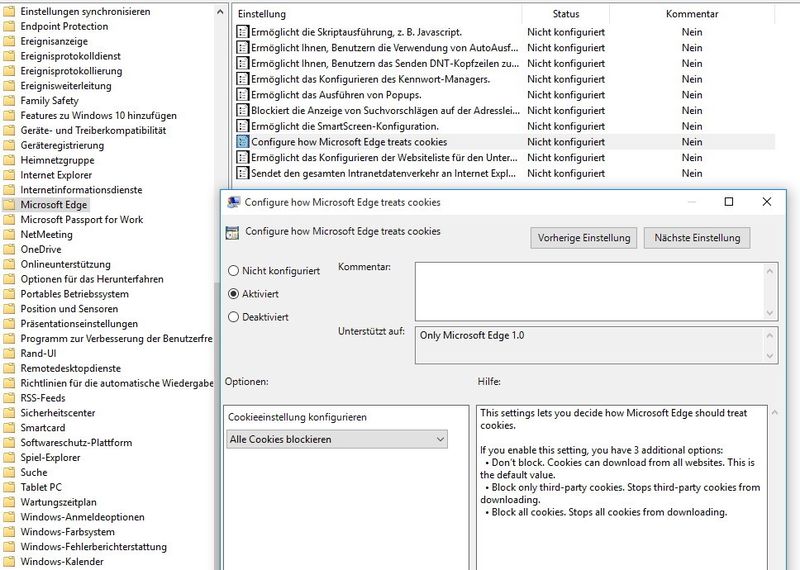800x570 pixels.
Task: Click the Family Safety folder icon
Action: pos(9,101)
